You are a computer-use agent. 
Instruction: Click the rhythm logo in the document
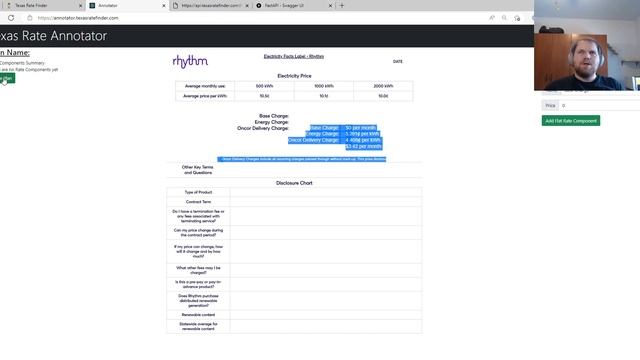tap(190, 62)
